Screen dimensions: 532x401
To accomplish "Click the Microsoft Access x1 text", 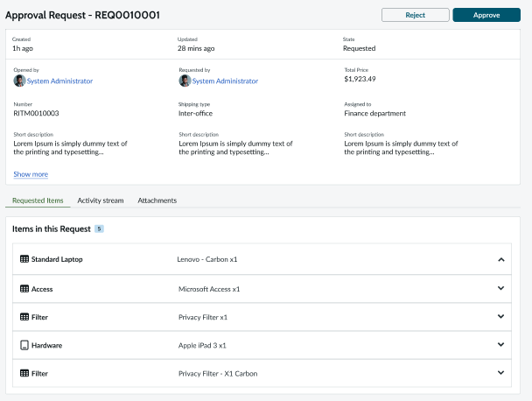I will (x=209, y=289).
